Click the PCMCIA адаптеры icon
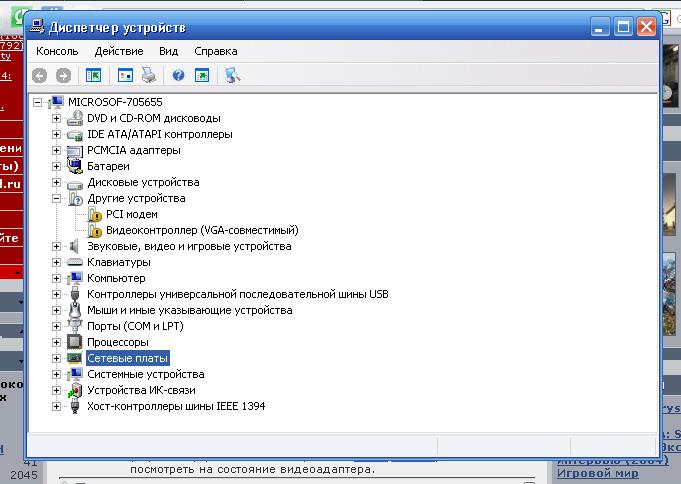 75,150
